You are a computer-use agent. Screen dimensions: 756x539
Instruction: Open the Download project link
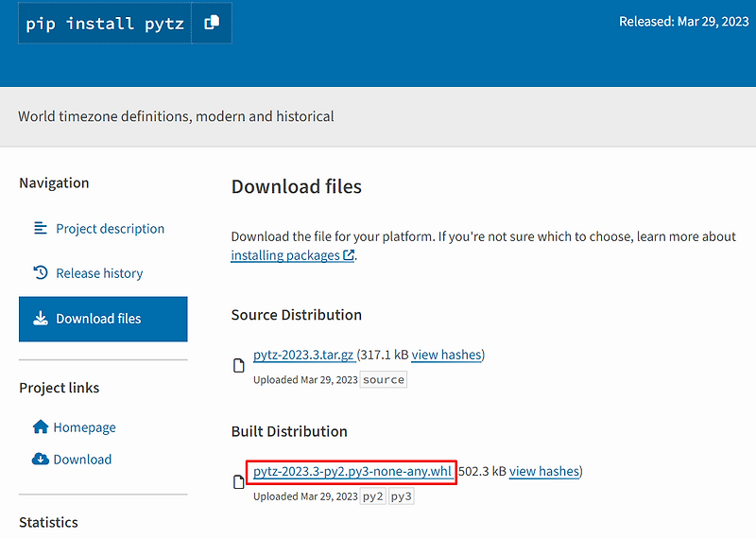[x=82, y=460]
